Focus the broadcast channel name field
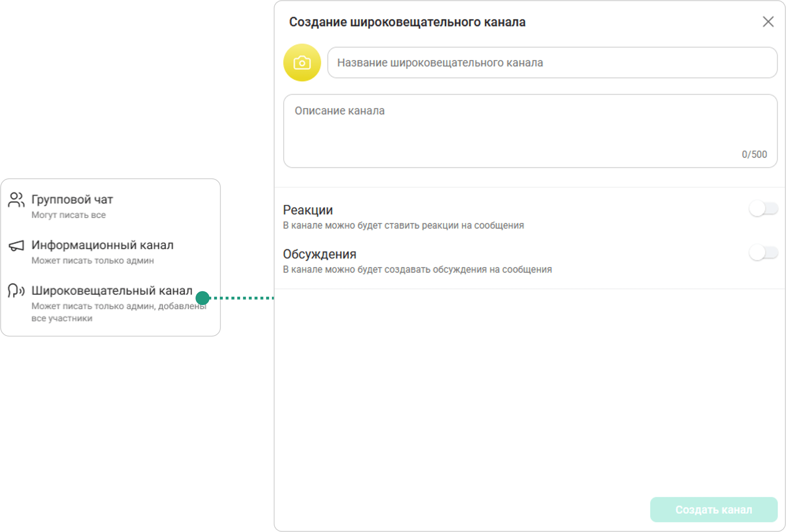This screenshot has height=532, width=786. [x=552, y=63]
